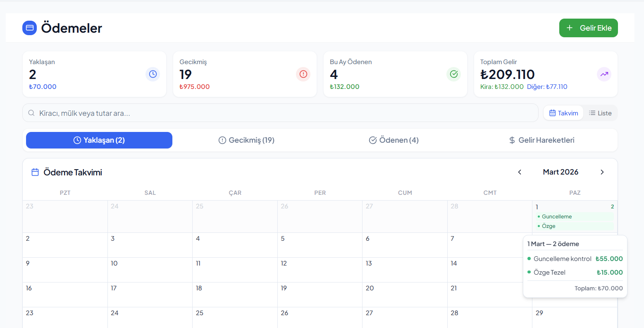Select March 19 in the calendar

320,294
